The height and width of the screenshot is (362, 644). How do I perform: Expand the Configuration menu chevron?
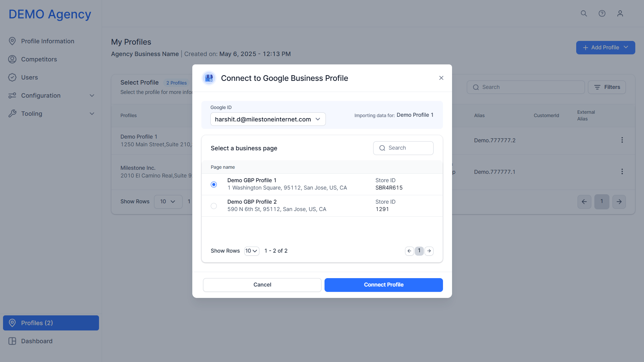92,96
